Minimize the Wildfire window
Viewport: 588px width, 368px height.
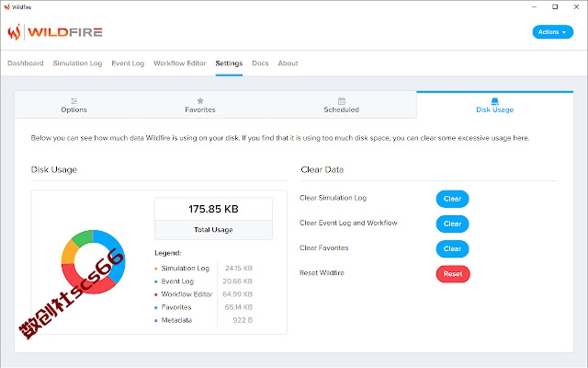(x=534, y=6)
